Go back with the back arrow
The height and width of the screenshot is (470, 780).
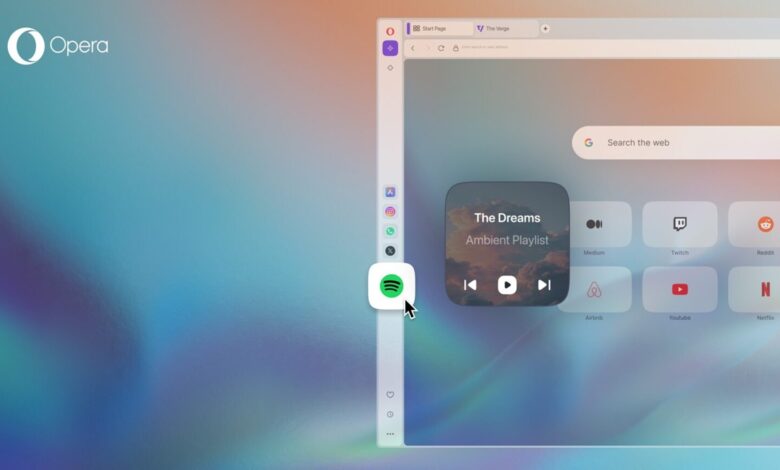pyautogui.click(x=412, y=48)
